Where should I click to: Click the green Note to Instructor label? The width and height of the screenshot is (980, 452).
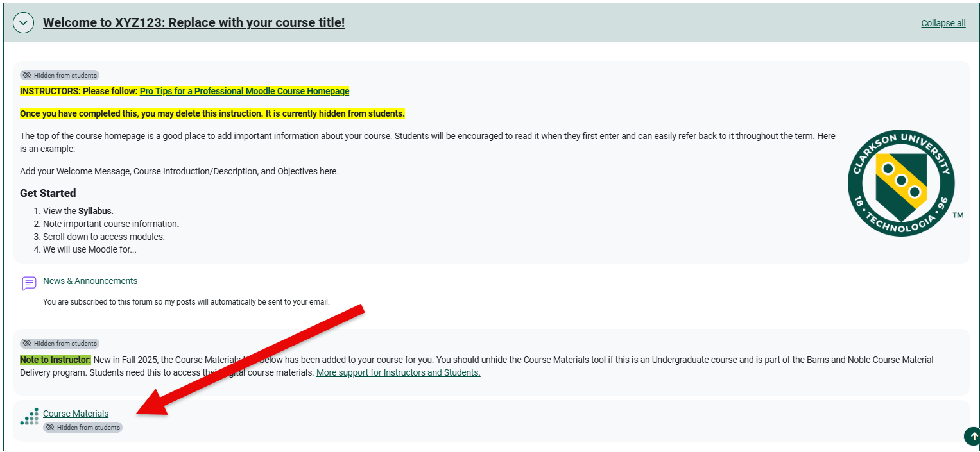click(x=55, y=360)
